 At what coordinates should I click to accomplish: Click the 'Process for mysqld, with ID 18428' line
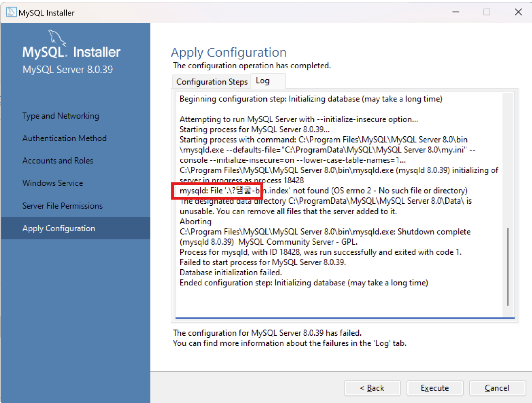[321, 252]
